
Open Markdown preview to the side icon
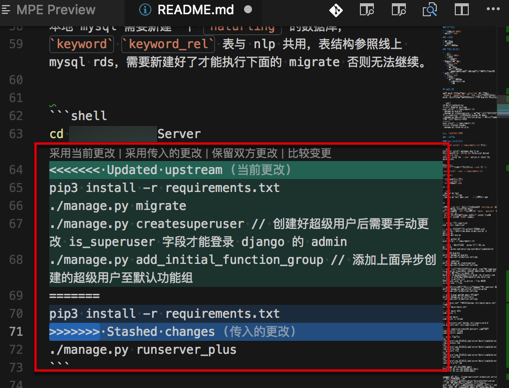pos(367,10)
